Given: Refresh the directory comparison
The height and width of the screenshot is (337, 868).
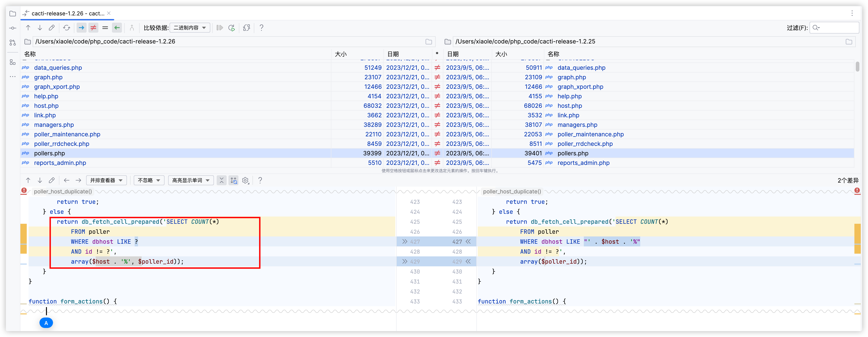Looking at the screenshot, I should [x=67, y=28].
